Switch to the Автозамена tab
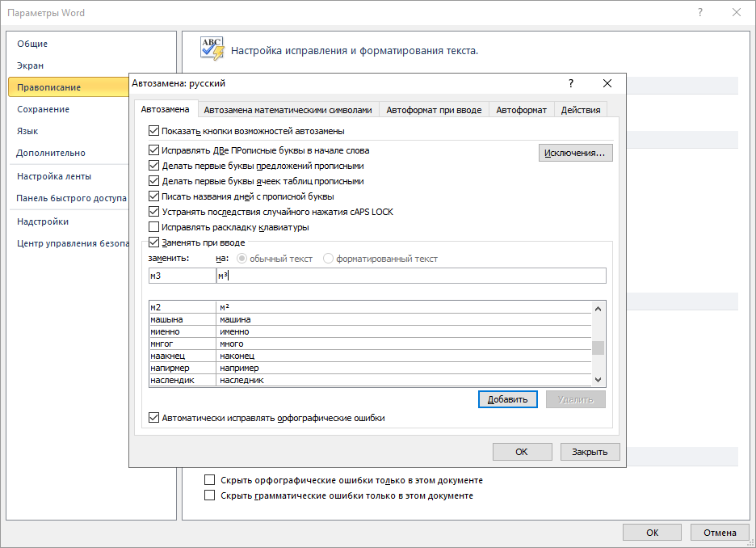 pos(165,109)
